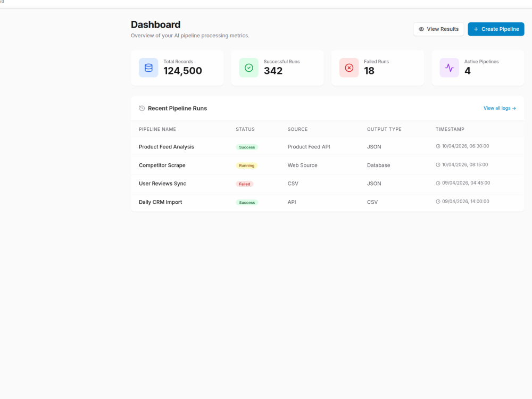This screenshot has height=399, width=532.
Task: Click the Failed Runs red X icon
Action: [x=349, y=68]
